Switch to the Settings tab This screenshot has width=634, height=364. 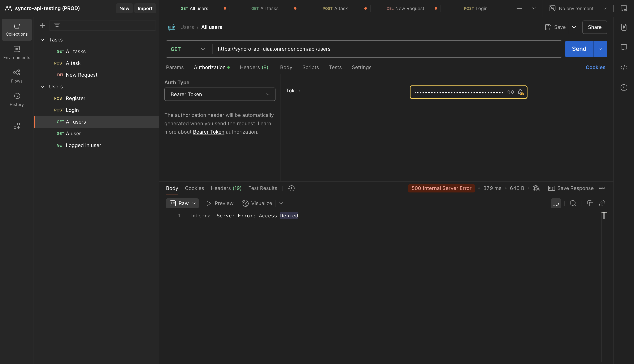click(x=361, y=67)
